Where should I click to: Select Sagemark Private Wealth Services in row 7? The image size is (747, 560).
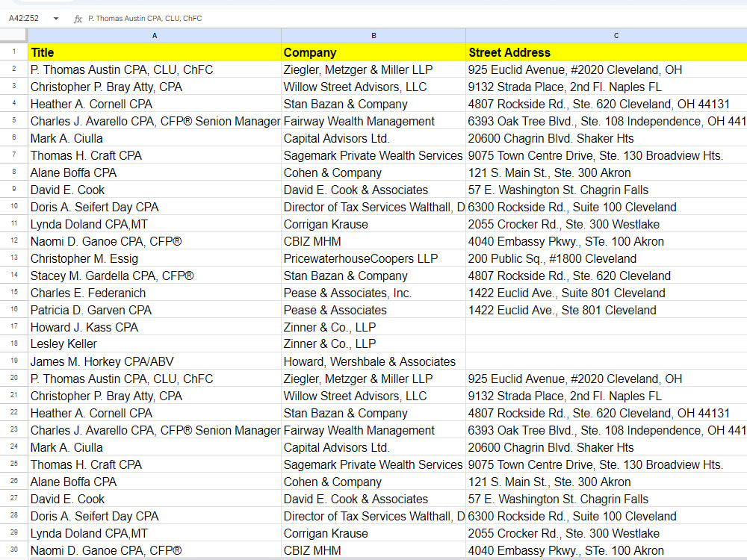(373, 155)
